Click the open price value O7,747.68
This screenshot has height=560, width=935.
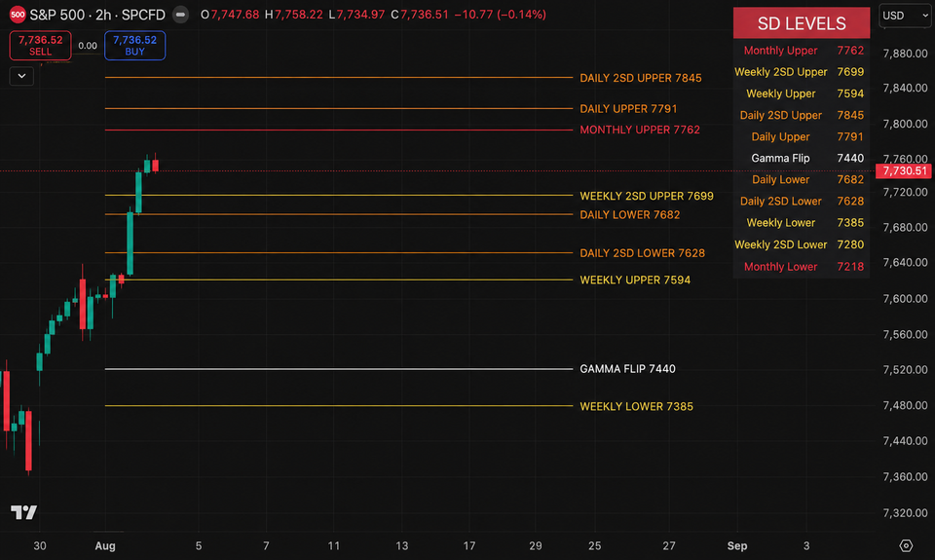[x=230, y=15]
